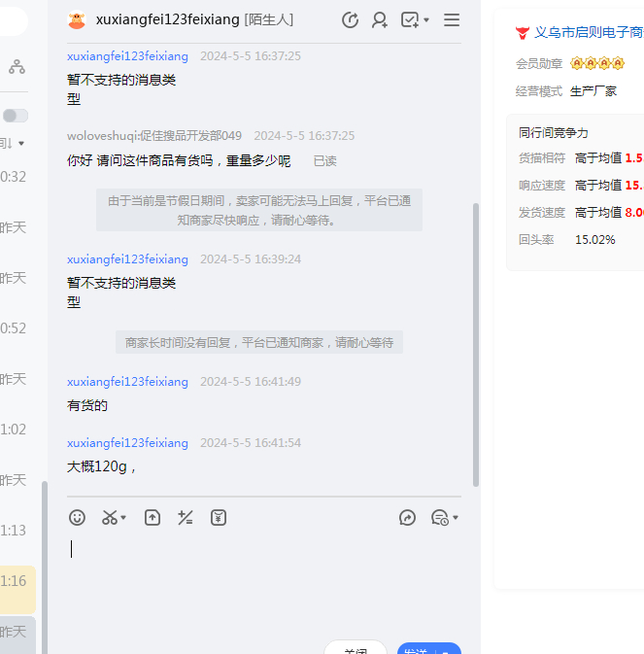This screenshot has width=644, height=654.
Task: Open the hamburger menu in chat header
Action: tap(452, 20)
